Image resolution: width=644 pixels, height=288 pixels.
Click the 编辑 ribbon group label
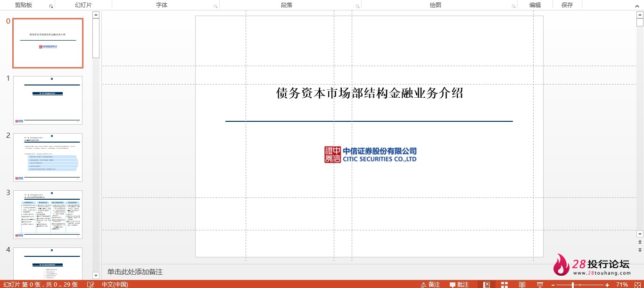535,5
